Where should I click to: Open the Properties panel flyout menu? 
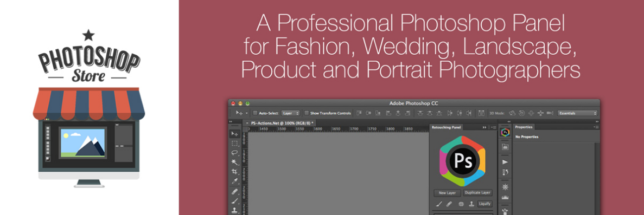click(x=596, y=127)
